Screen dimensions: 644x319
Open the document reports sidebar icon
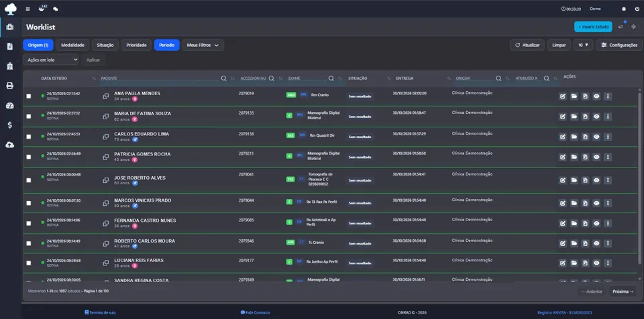tap(10, 46)
